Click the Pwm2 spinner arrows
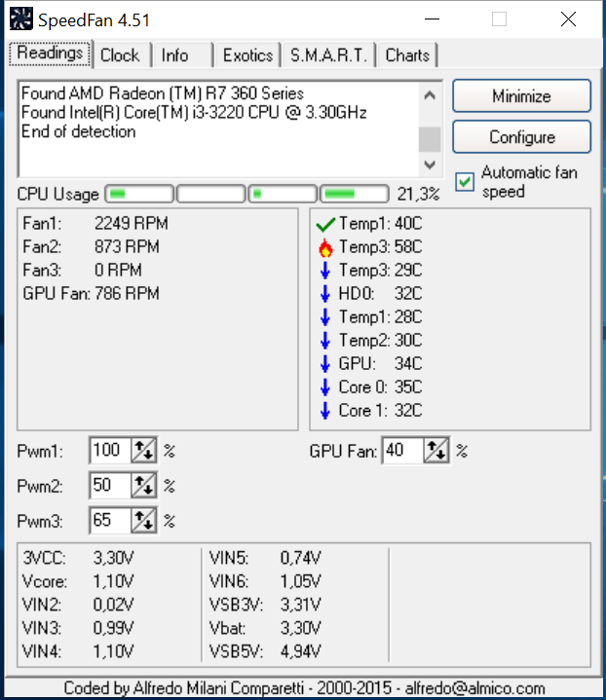This screenshot has width=606, height=700. pyautogui.click(x=144, y=486)
